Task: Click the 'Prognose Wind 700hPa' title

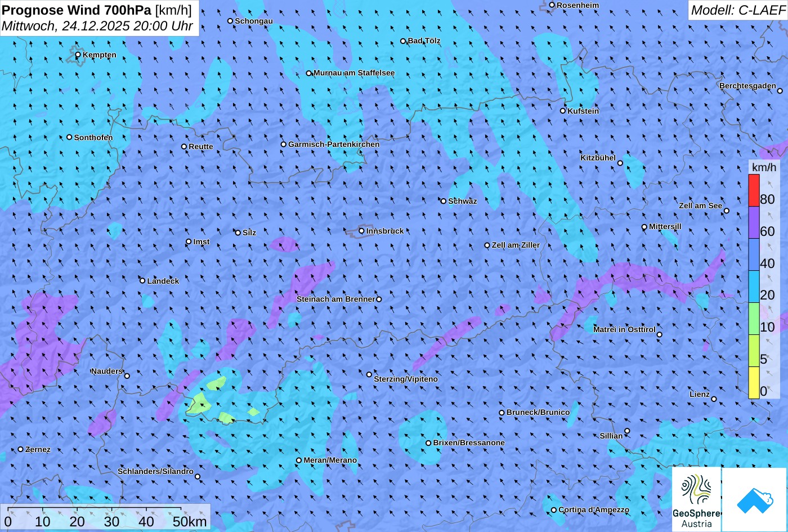Action: coord(77,10)
